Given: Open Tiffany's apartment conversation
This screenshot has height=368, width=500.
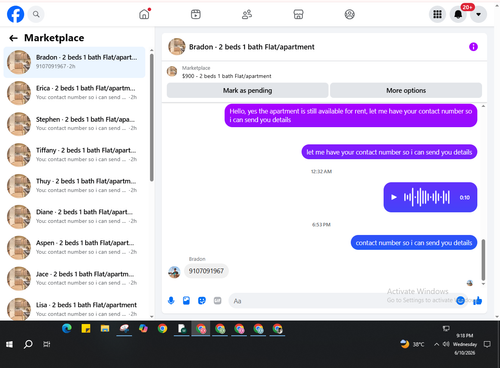Looking at the screenshot, I should 74,155.
